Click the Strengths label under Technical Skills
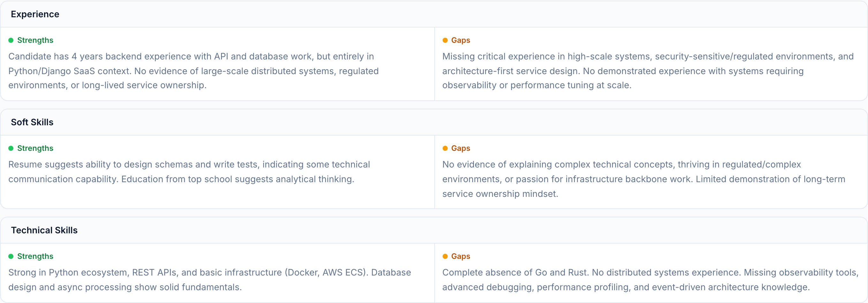This screenshot has height=303, width=868. tap(35, 256)
